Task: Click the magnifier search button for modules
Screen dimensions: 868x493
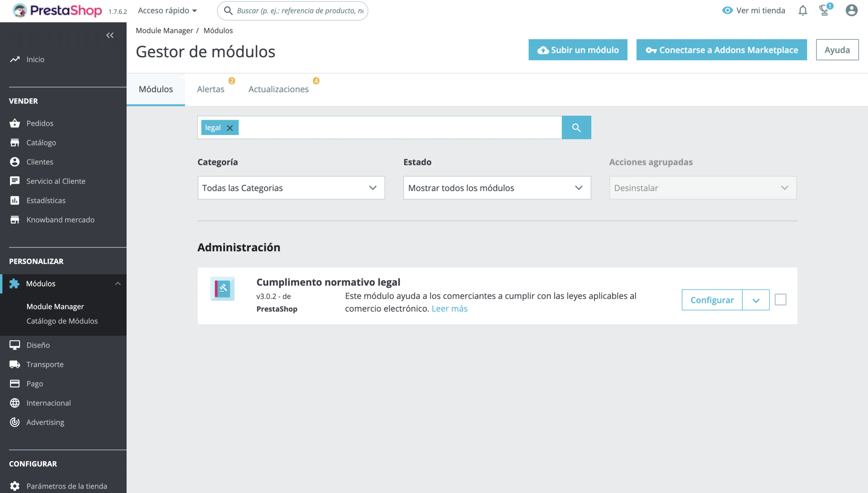Action: coord(576,127)
